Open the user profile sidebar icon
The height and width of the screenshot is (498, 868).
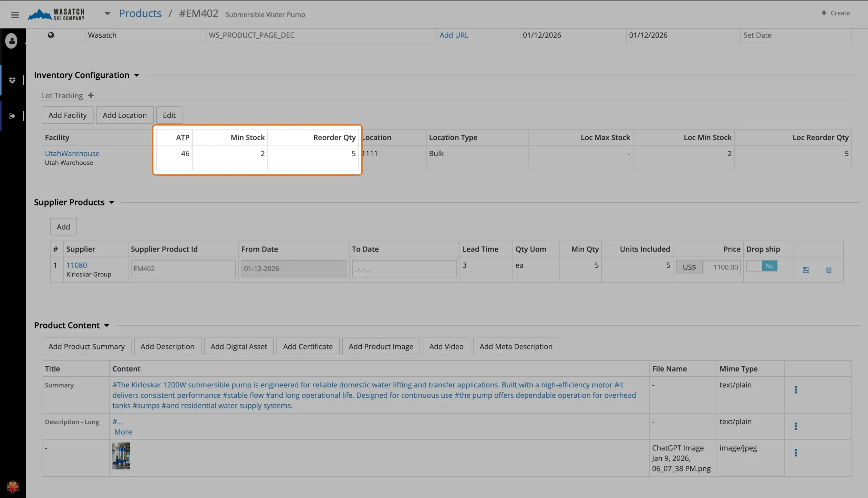(x=12, y=41)
